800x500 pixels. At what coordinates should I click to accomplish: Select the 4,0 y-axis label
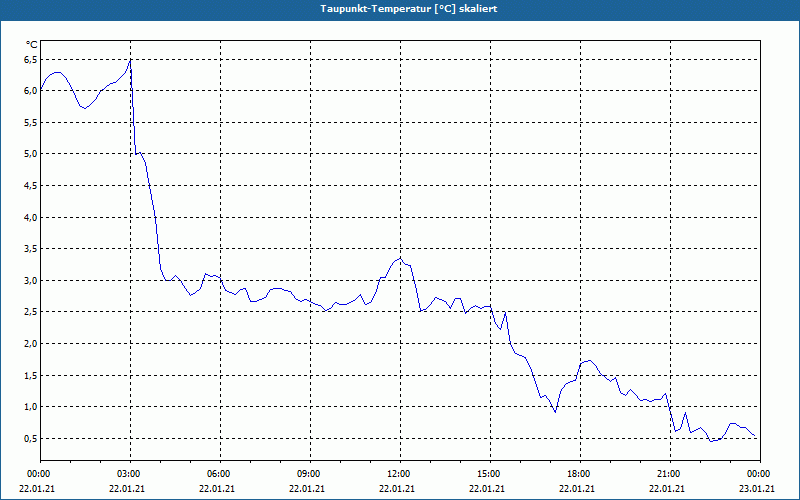click(x=31, y=217)
